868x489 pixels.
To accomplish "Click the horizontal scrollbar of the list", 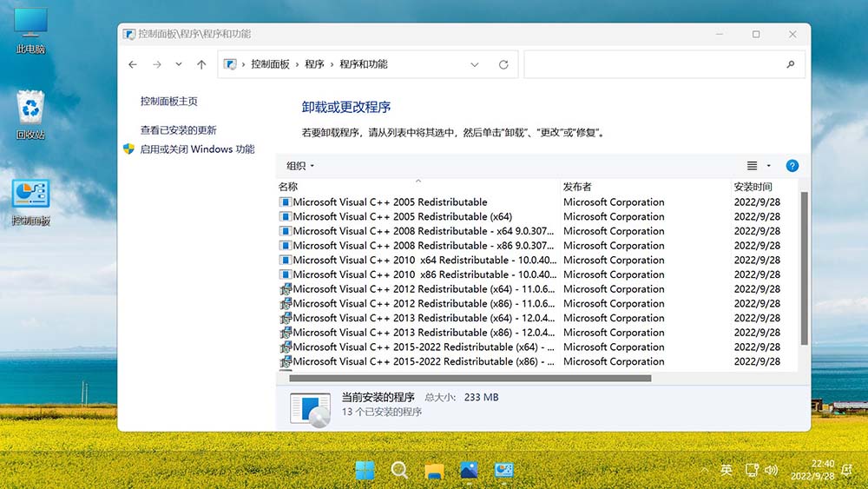I will (x=470, y=378).
